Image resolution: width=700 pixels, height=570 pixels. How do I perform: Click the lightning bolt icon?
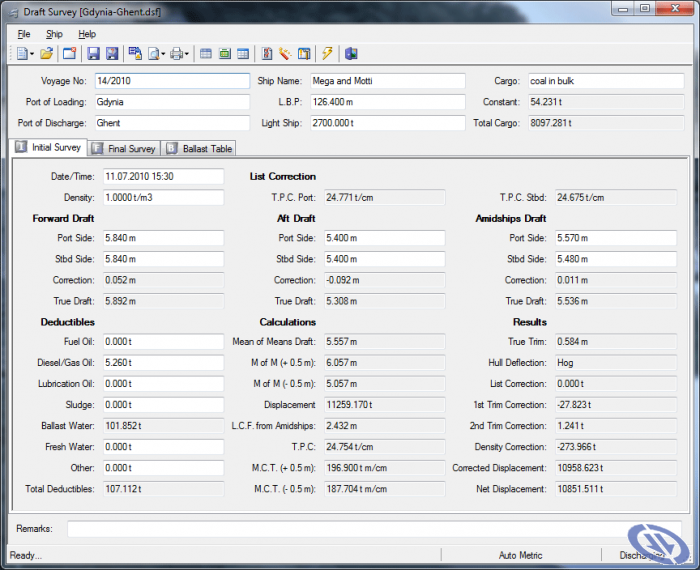327,54
